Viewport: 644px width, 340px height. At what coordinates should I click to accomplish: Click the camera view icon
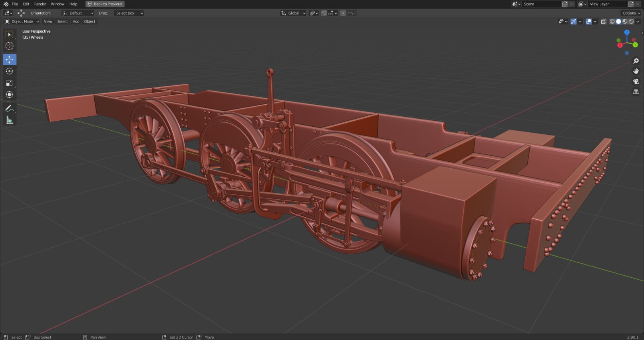(x=636, y=81)
